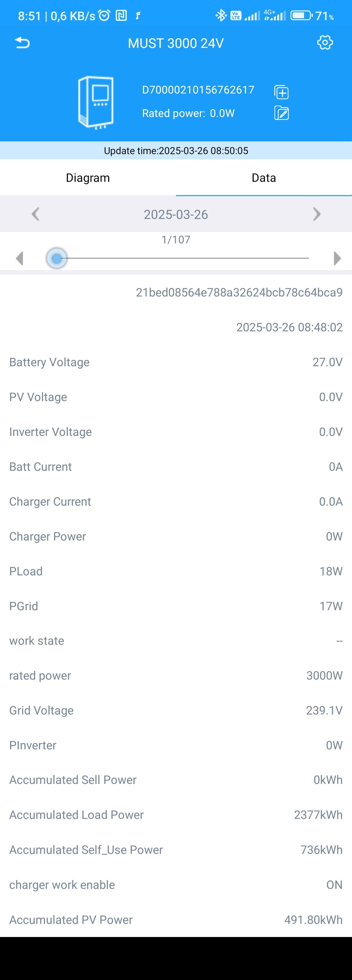The width and height of the screenshot is (352, 980).
Task: Select the Data tab
Action: tap(264, 178)
